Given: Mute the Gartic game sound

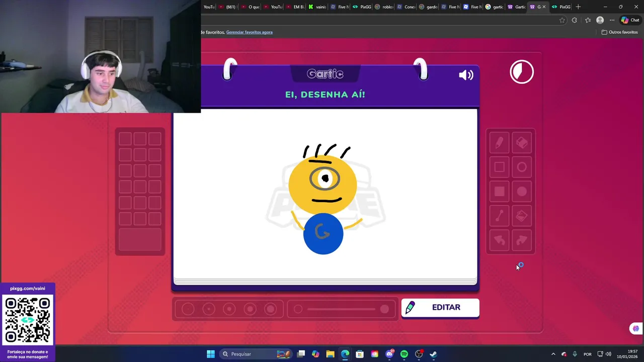Looking at the screenshot, I should 466,75.
